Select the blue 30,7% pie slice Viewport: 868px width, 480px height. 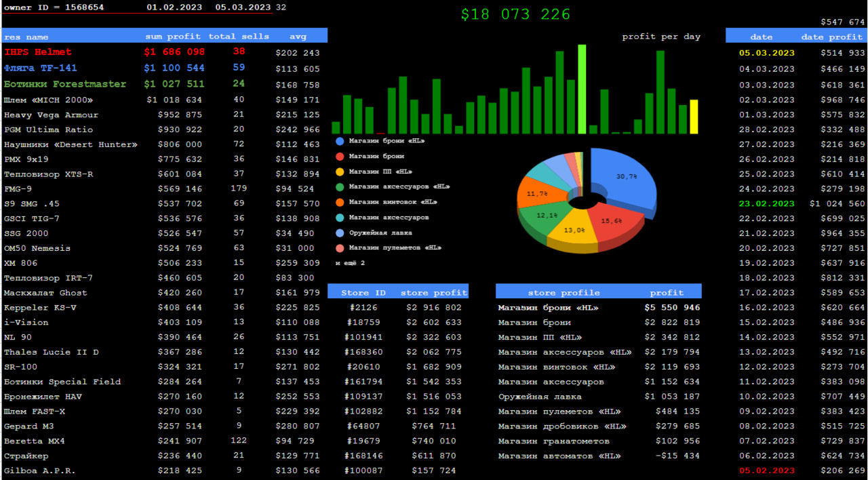click(x=624, y=178)
